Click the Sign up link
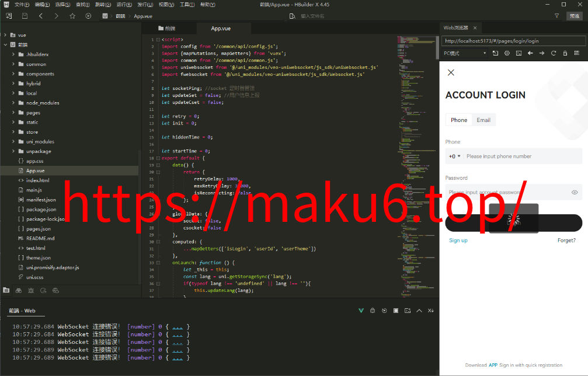The height and width of the screenshot is (376, 588). 458,241
